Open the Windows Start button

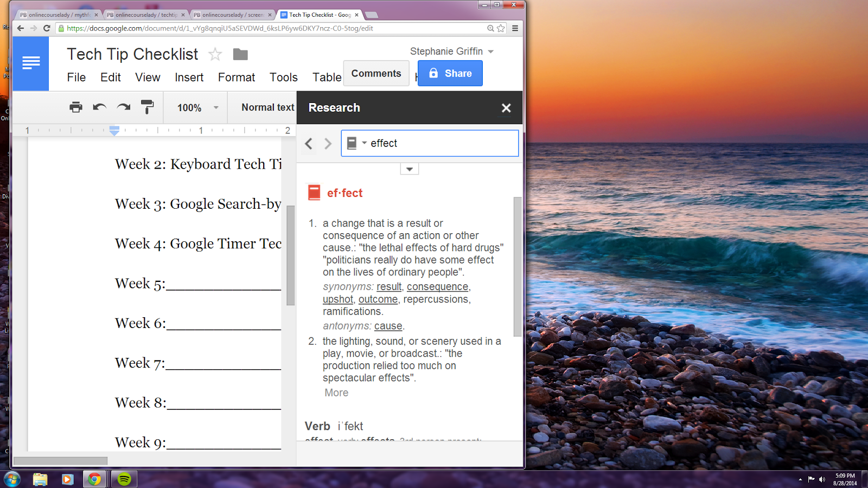click(x=12, y=479)
